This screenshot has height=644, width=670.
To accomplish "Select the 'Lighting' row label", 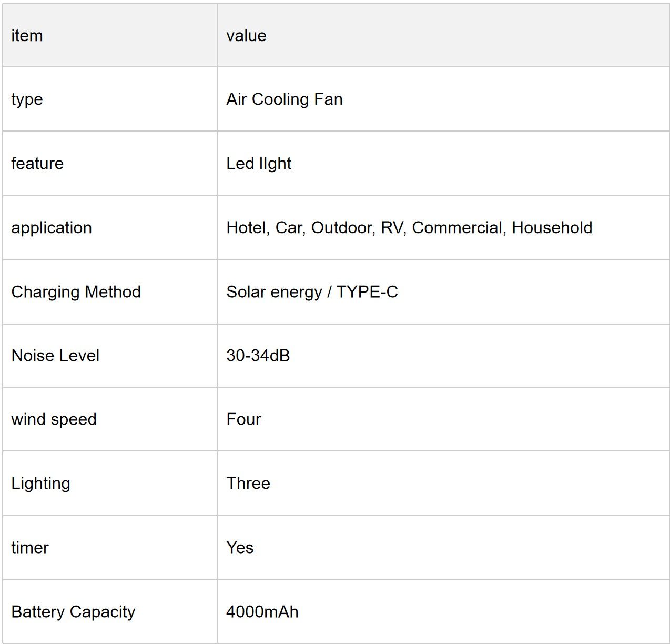I will pos(40,484).
